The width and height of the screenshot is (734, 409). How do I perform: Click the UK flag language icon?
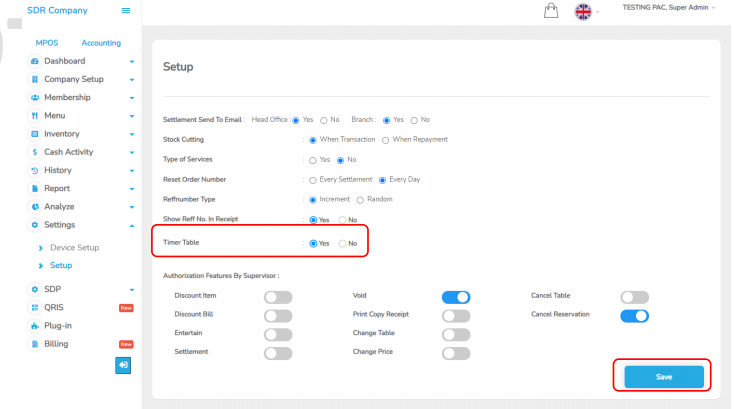coord(583,12)
